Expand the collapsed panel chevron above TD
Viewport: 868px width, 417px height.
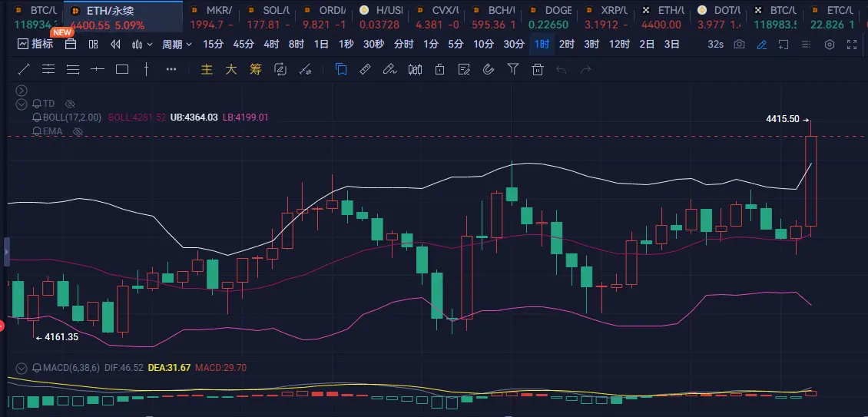click(21, 91)
